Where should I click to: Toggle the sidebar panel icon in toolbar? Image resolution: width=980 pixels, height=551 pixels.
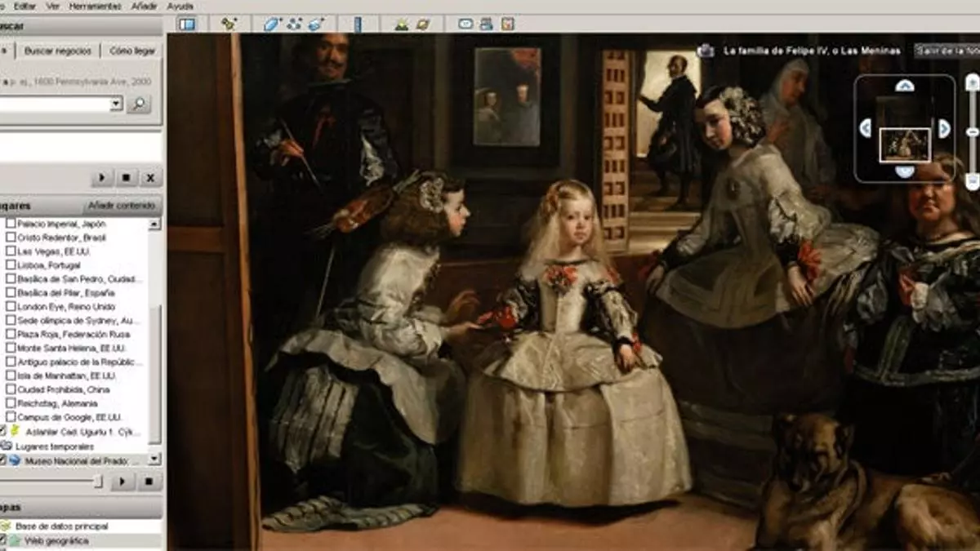pos(187,24)
